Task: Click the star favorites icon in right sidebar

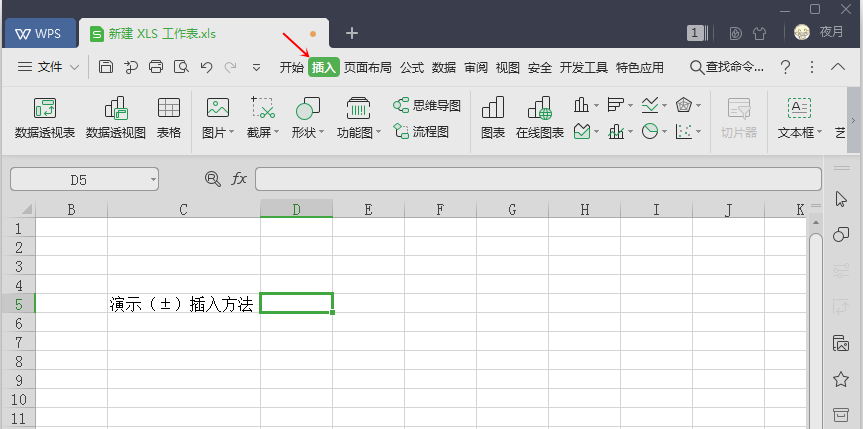Action: click(x=840, y=379)
